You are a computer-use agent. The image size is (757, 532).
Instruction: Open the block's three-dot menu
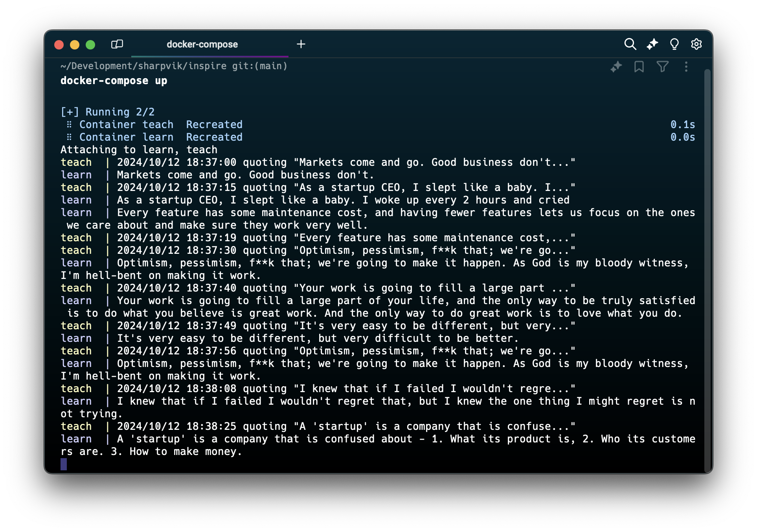(x=686, y=67)
